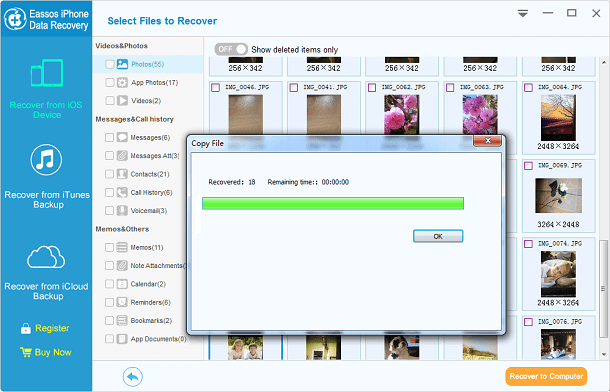The width and height of the screenshot is (610, 392).
Task: Click Recover to Computer button
Action: click(x=546, y=376)
